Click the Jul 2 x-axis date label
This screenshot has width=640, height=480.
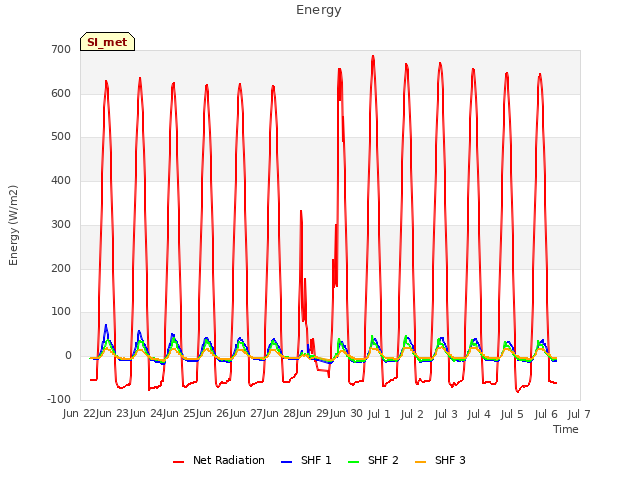coord(412,414)
